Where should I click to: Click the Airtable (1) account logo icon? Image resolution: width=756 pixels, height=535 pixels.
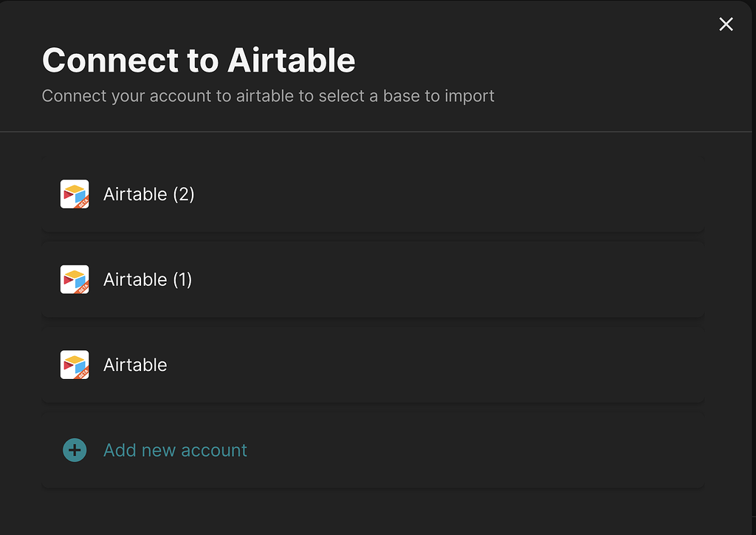pos(74,279)
